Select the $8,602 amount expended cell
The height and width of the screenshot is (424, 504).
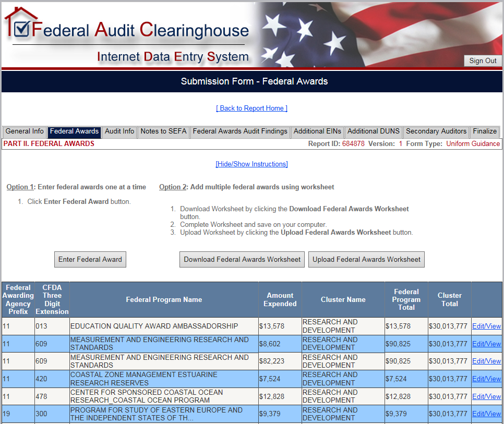click(280, 344)
